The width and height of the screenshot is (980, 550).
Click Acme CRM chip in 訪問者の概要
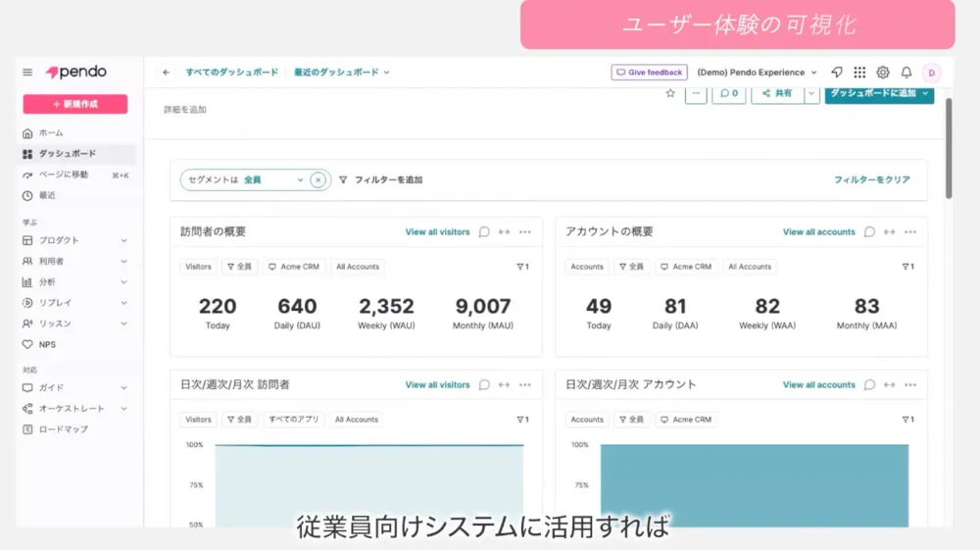pyautogui.click(x=294, y=267)
